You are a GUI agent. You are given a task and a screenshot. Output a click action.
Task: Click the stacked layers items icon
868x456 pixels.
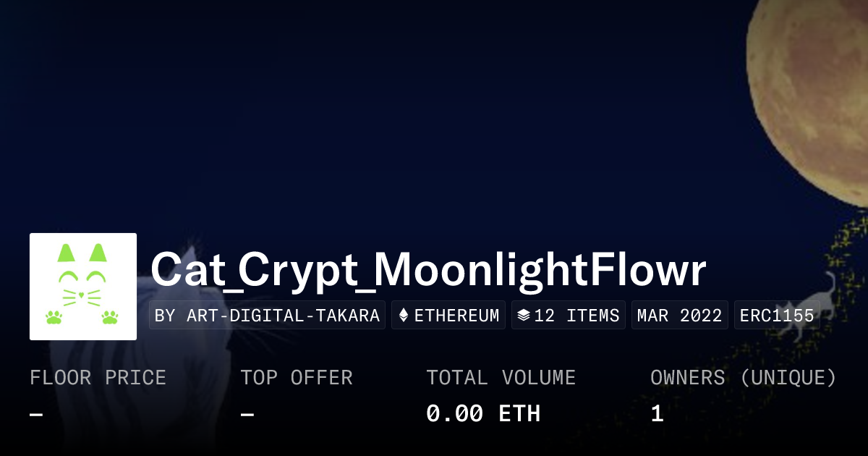click(x=524, y=316)
